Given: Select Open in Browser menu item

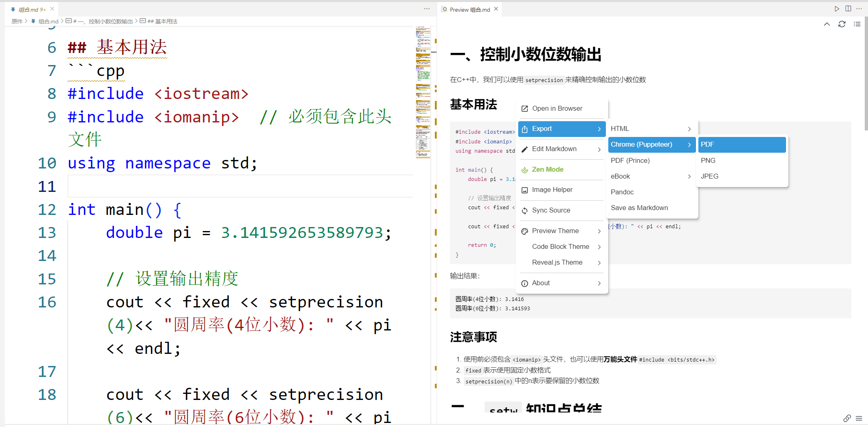Looking at the screenshot, I should [562, 108].
